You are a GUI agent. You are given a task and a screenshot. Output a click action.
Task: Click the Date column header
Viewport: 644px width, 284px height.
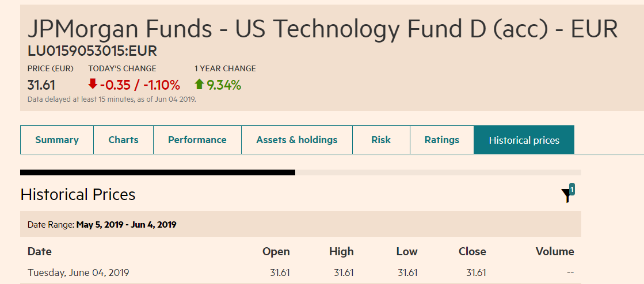40,251
